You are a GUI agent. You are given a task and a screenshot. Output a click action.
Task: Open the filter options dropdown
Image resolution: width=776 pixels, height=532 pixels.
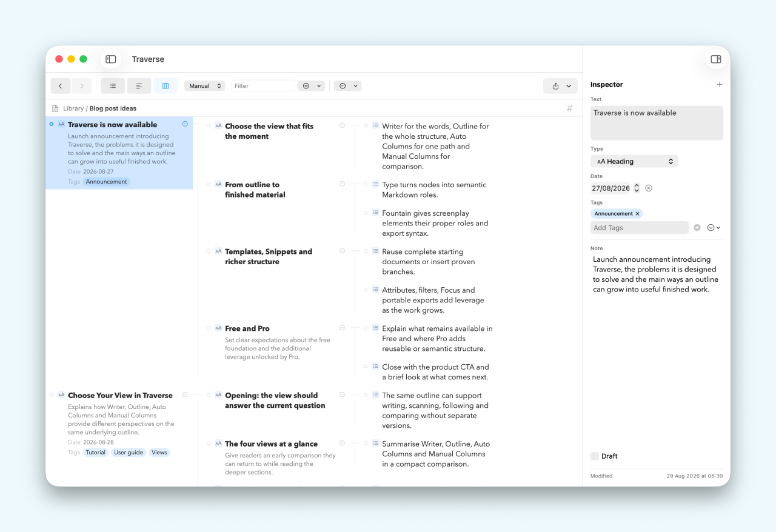click(311, 86)
